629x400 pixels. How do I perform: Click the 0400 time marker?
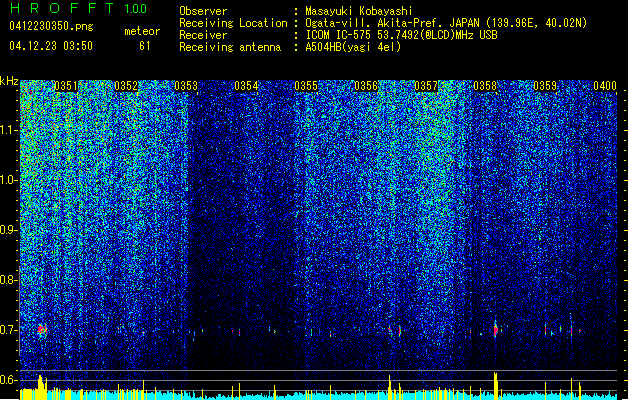click(605, 86)
